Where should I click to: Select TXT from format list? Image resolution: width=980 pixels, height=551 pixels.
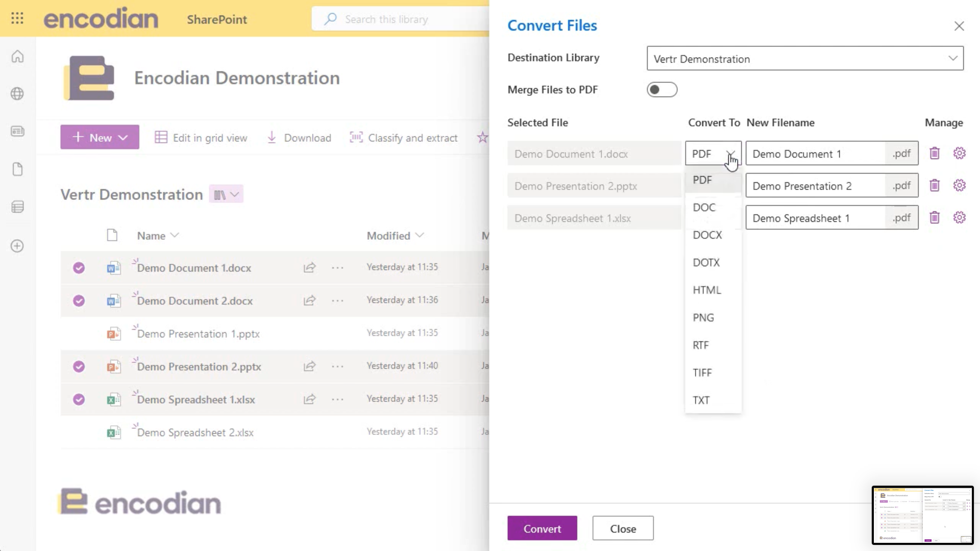pyautogui.click(x=713, y=400)
